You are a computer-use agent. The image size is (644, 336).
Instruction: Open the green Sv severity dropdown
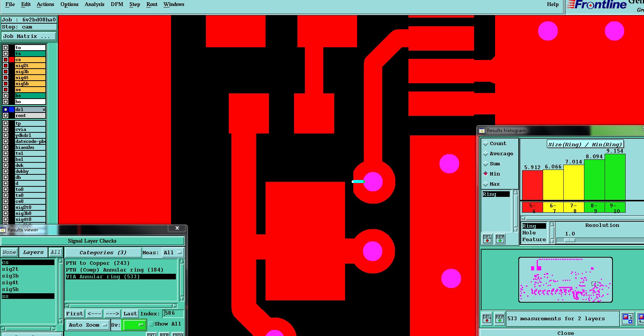(x=134, y=325)
